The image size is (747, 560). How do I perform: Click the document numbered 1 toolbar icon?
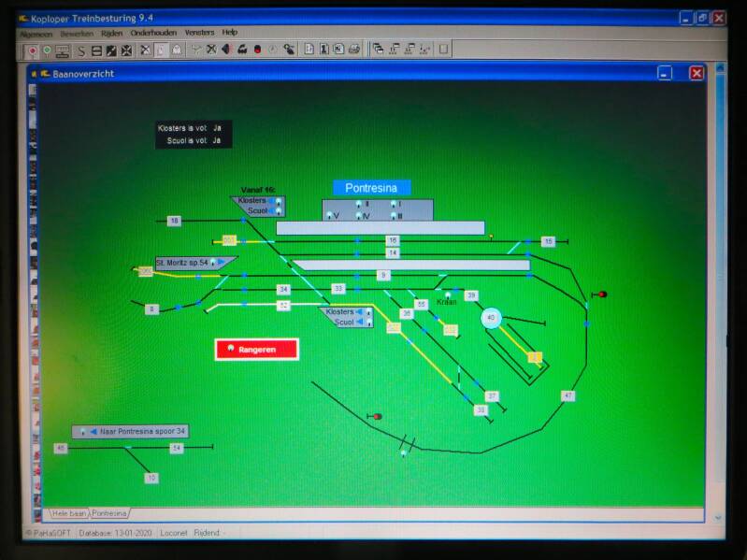coord(324,49)
